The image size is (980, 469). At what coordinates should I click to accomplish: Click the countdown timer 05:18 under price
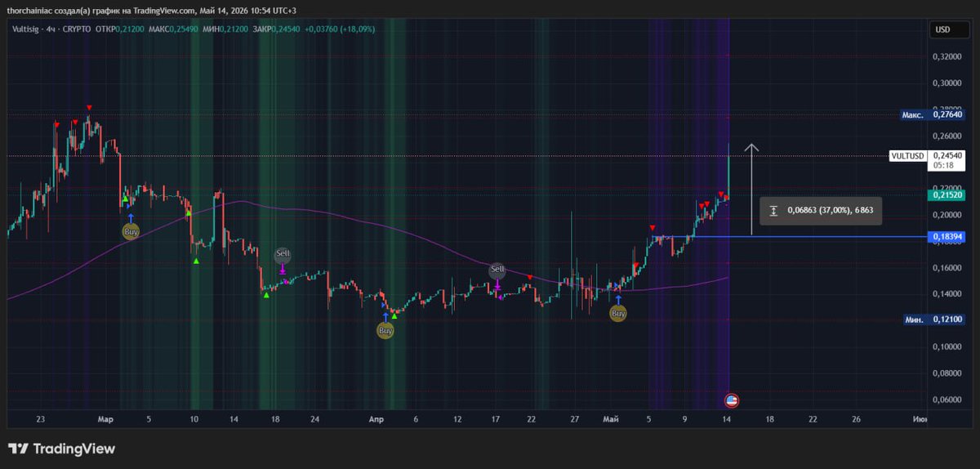(942, 164)
